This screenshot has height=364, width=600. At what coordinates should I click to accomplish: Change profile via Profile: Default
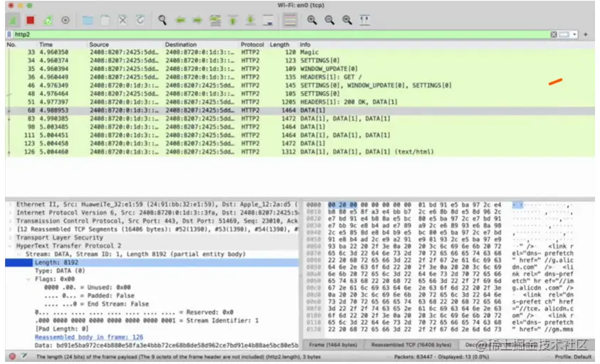point(573,357)
